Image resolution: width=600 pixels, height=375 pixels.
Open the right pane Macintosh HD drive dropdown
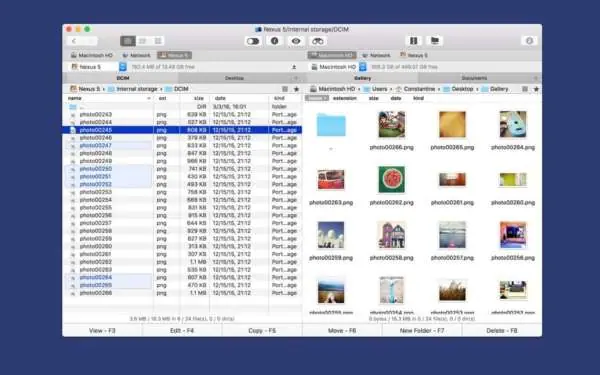point(363,67)
